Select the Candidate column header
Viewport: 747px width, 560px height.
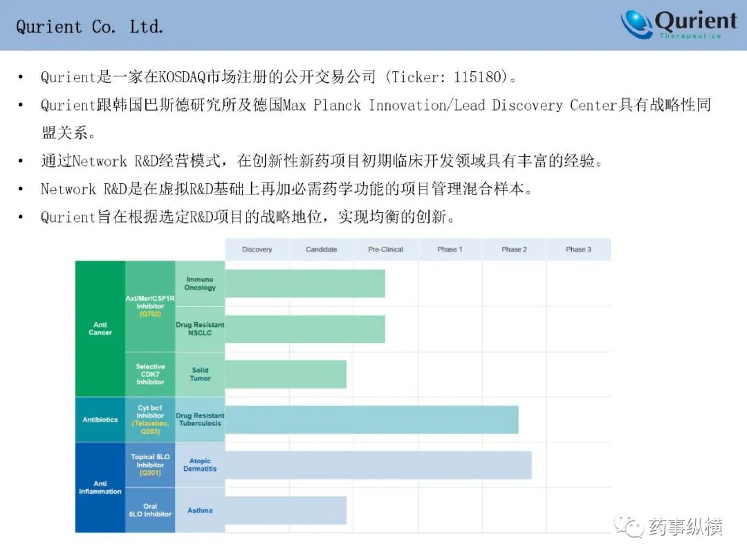321,249
